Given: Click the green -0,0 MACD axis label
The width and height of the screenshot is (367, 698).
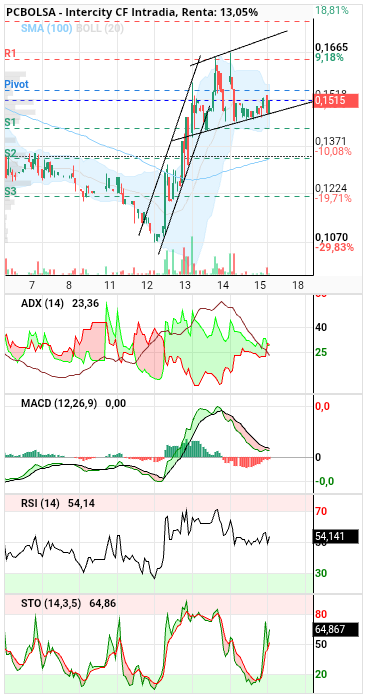Looking at the screenshot, I should [323, 481].
